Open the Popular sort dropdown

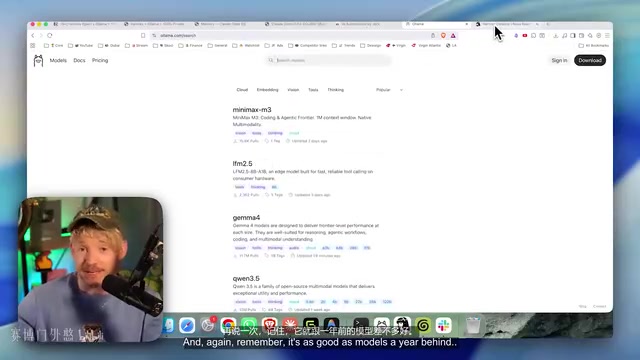click(x=389, y=90)
